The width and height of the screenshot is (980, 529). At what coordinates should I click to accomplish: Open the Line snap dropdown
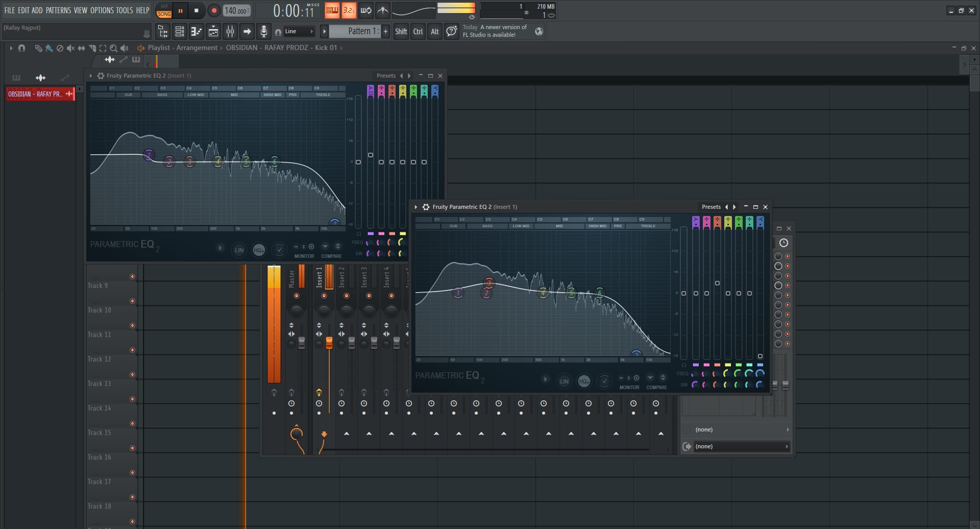299,32
